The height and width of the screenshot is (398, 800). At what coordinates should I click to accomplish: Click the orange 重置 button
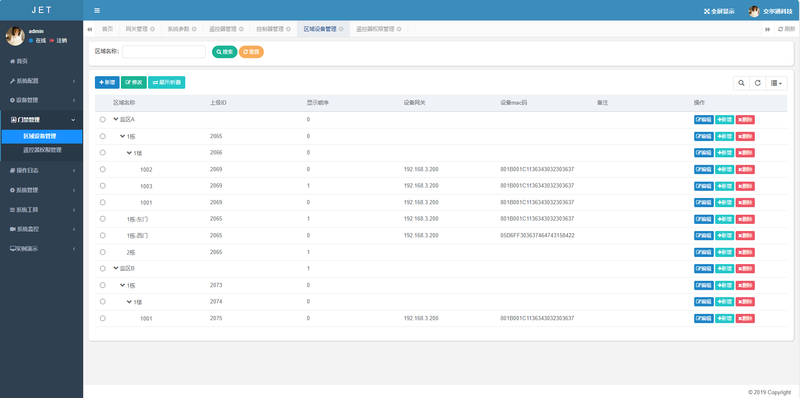(251, 52)
